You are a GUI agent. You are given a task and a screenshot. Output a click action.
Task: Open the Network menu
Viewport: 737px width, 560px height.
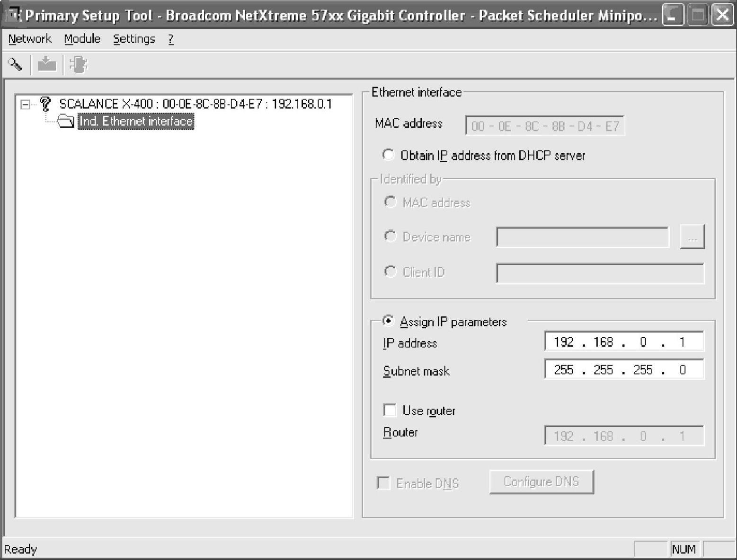(x=30, y=39)
